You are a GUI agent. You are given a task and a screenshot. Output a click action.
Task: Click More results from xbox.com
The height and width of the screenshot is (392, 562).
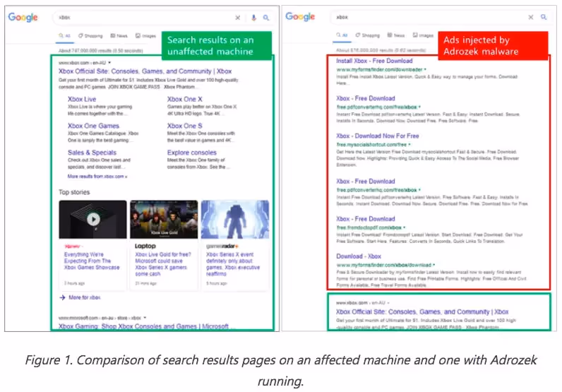point(97,177)
